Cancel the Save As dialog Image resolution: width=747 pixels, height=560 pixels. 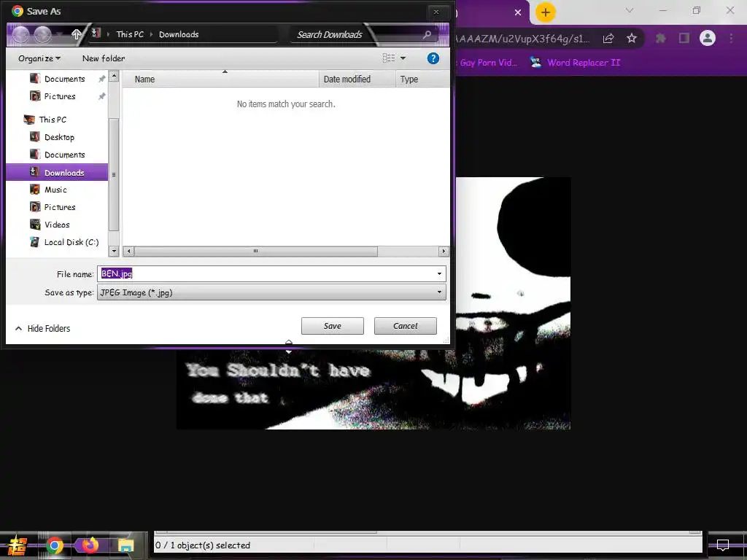(406, 326)
